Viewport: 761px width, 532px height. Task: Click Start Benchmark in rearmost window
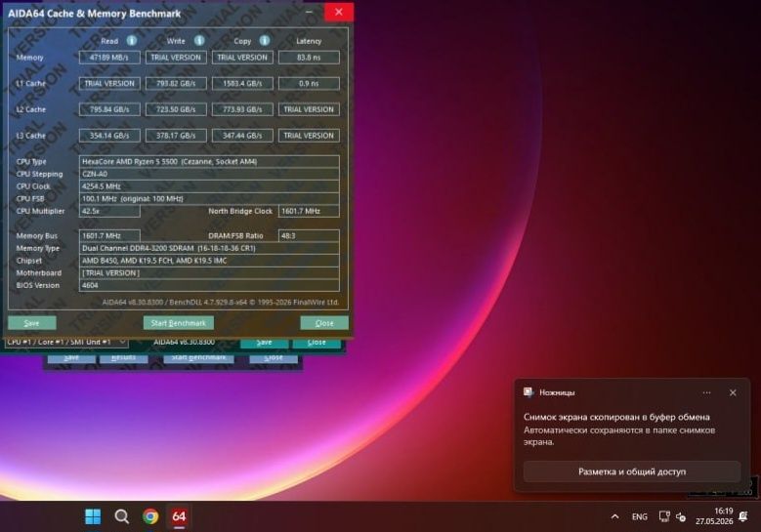click(x=198, y=358)
